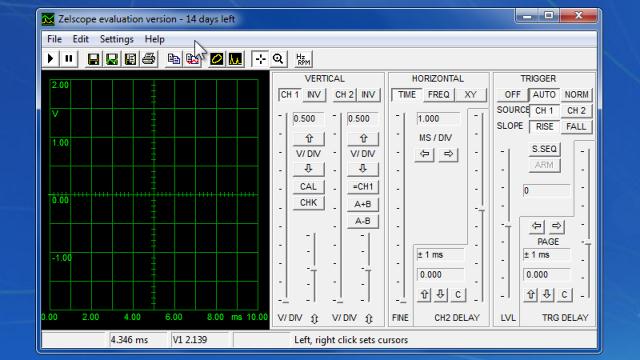Open the Edit menu
Image resolution: width=640 pixels, height=360 pixels.
[80, 39]
